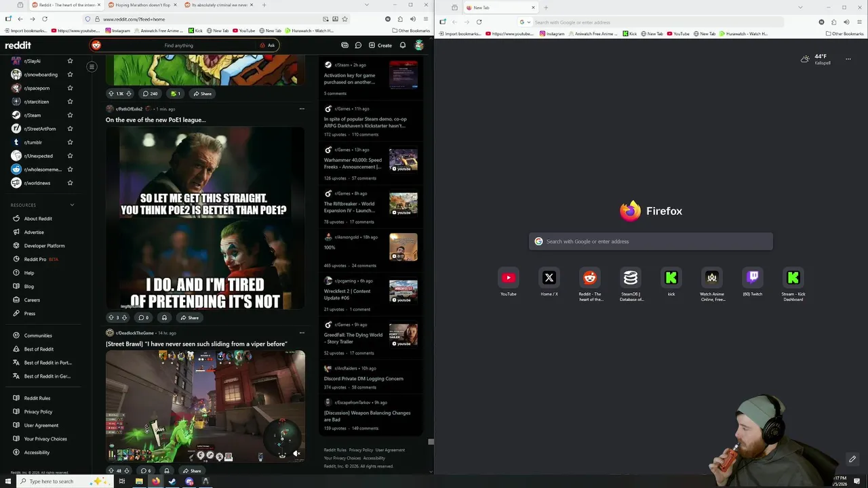Open Kick bookmark in Reddit window

(x=195, y=30)
